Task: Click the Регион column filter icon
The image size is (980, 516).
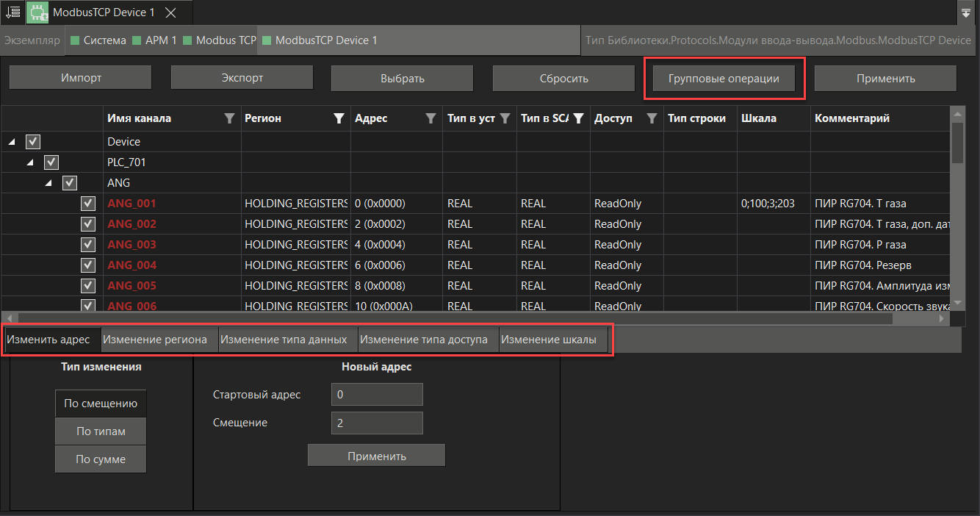Action: pyautogui.click(x=339, y=118)
